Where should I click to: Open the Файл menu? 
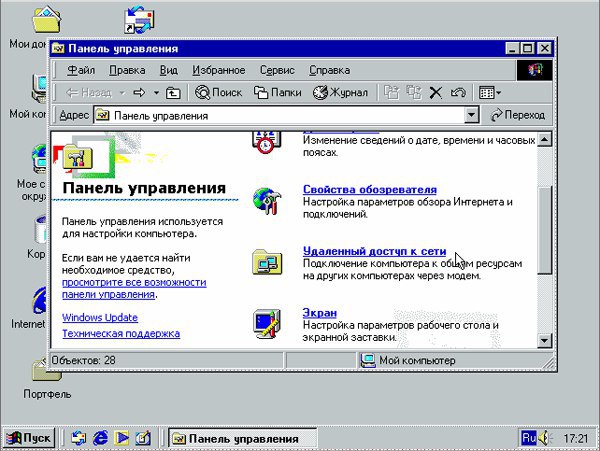coord(81,70)
